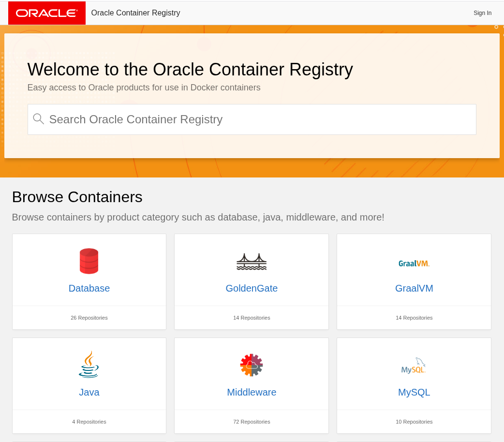
Task: Click the Java coffee cup icon
Action: point(89,364)
